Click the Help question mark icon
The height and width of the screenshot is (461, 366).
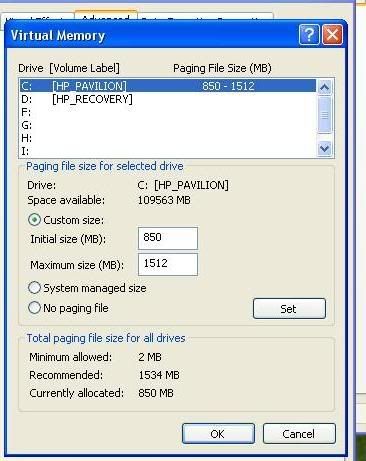[309, 34]
